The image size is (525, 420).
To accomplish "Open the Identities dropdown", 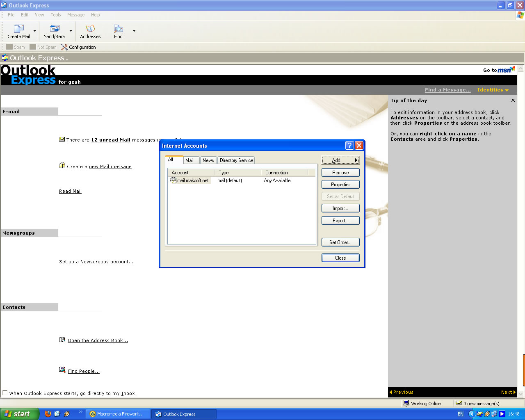I will [493, 90].
